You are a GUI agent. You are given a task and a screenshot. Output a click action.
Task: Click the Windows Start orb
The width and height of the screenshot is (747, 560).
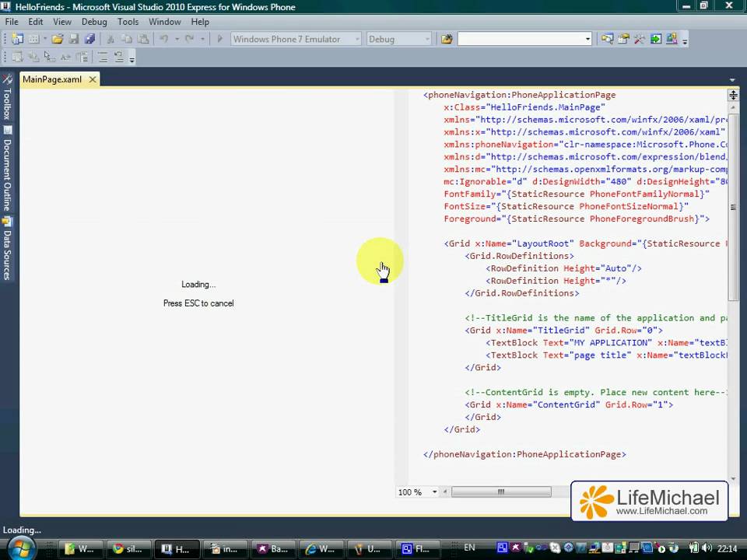tap(20, 548)
